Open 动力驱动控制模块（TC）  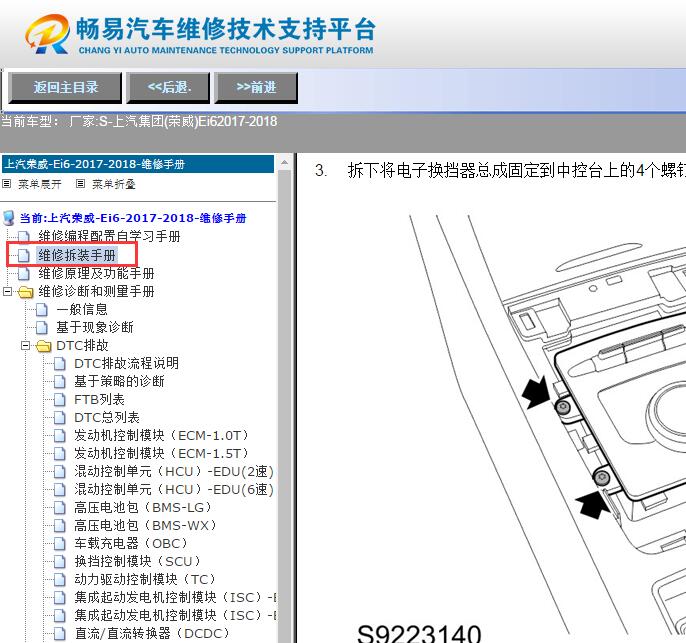point(145,579)
